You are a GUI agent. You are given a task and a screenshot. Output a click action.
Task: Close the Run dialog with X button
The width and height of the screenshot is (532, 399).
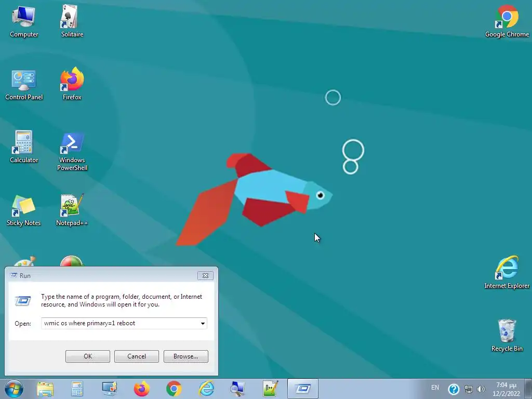point(205,275)
